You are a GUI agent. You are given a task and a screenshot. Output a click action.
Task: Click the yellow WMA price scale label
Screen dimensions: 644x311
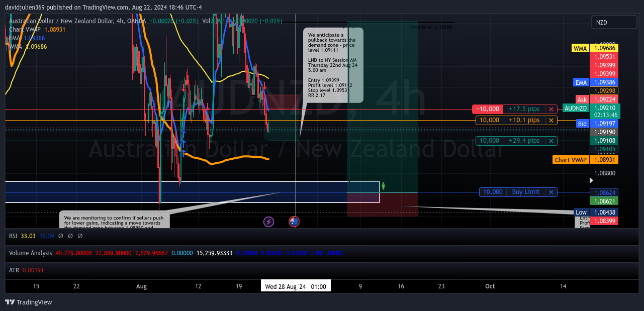[x=580, y=48]
